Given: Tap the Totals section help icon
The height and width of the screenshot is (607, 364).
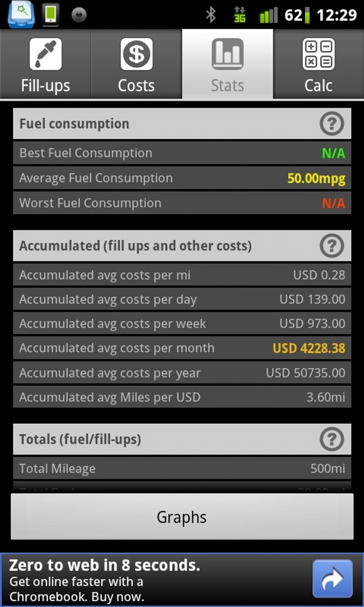Looking at the screenshot, I should 332,439.
